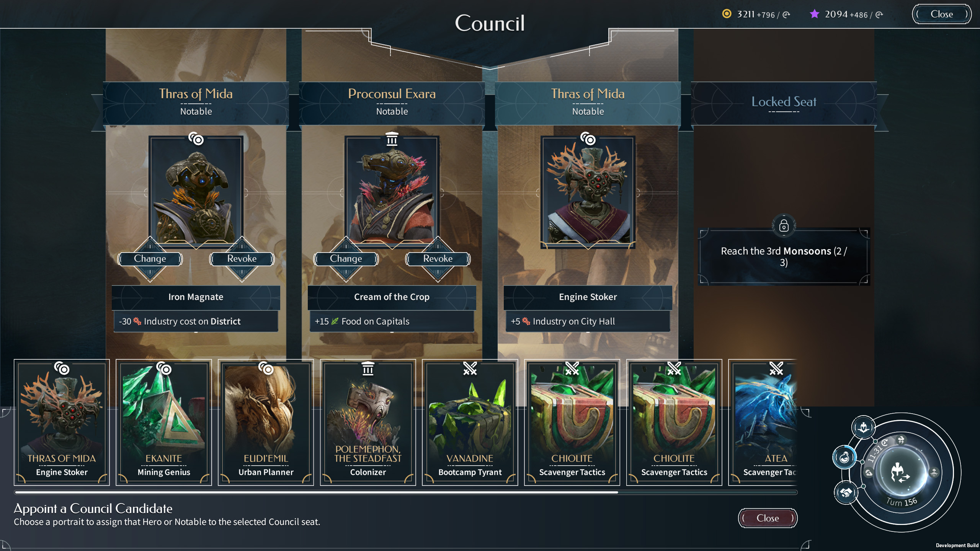Click the lock icon on Locked Seat

tap(784, 226)
